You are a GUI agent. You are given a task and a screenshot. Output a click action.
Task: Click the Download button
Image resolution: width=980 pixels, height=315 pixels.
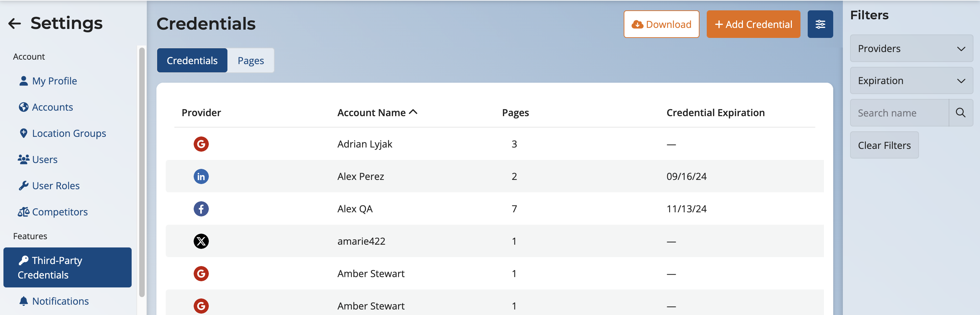(661, 24)
